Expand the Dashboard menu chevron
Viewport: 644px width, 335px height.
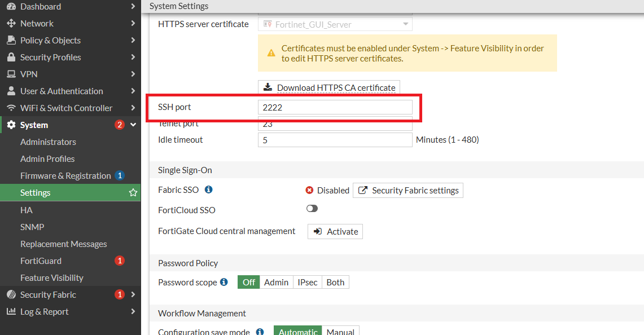click(x=133, y=6)
